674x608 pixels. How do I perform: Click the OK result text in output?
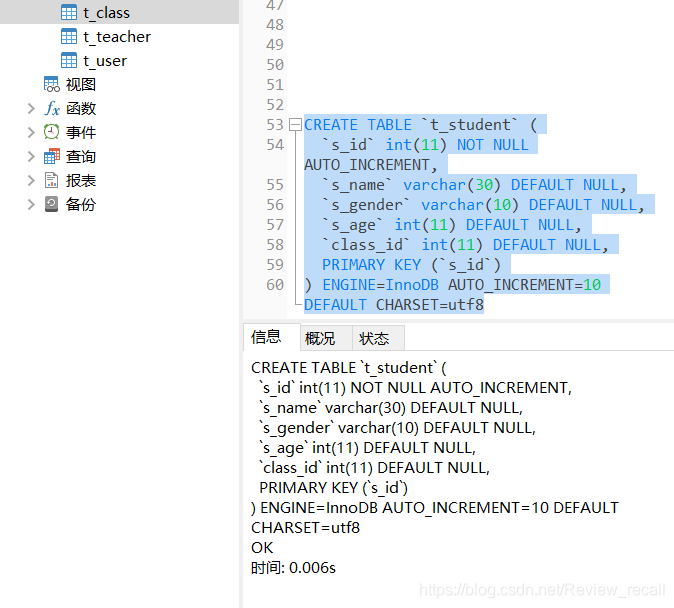262,548
